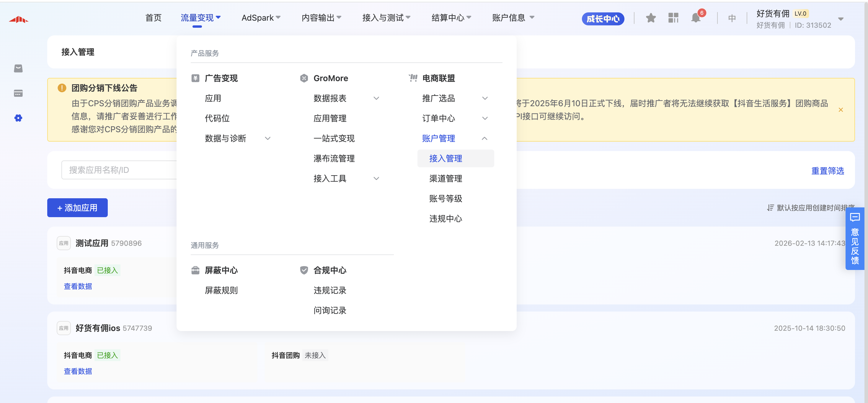Select 屏蔽规则 under 屏蔽中心
Screen dimensions: 868x403
221,290
